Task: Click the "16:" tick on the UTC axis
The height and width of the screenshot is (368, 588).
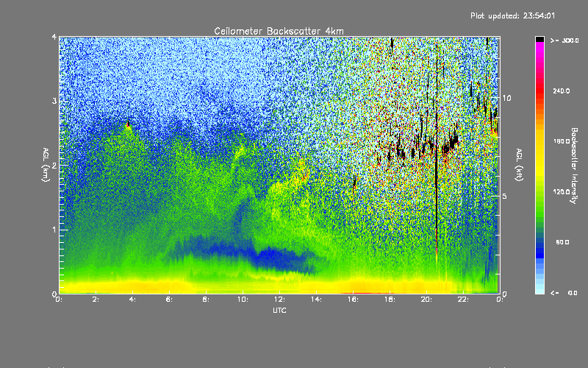Action: click(353, 300)
